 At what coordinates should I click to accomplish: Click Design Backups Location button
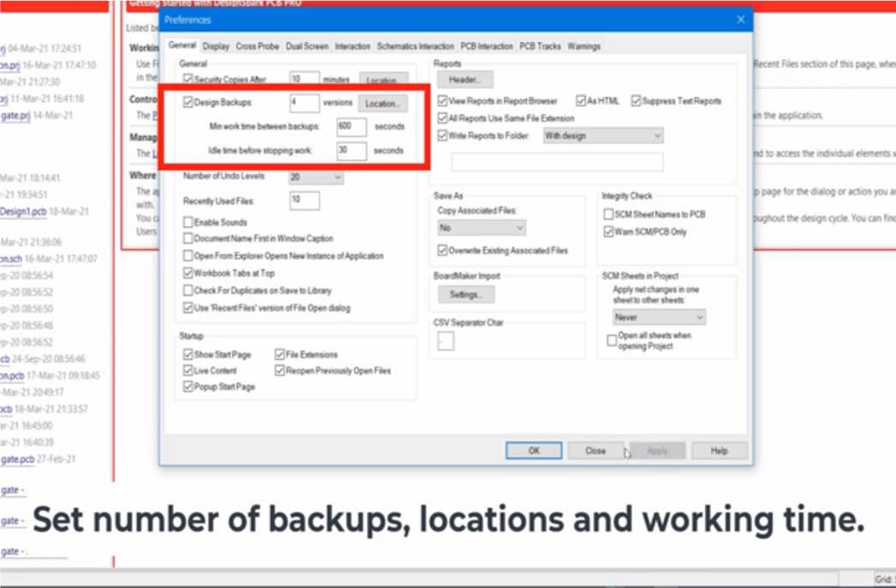pos(383,104)
